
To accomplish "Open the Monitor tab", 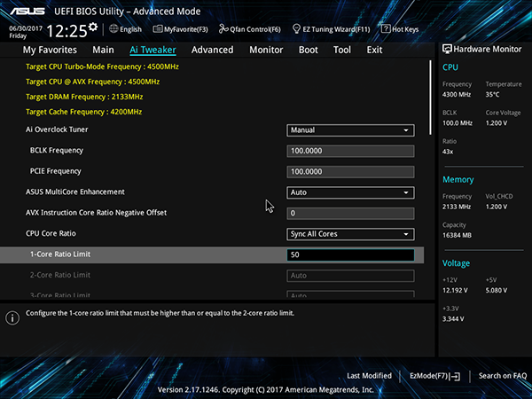I will (266, 50).
